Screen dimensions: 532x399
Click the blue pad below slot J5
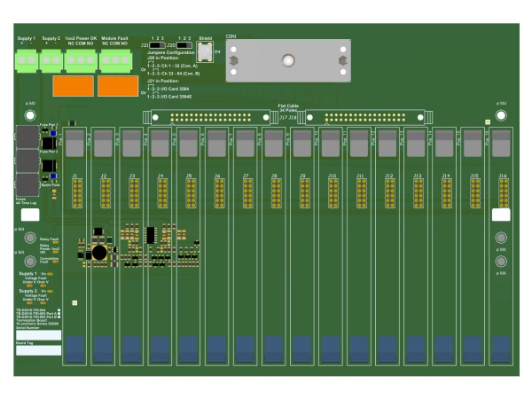190,349
